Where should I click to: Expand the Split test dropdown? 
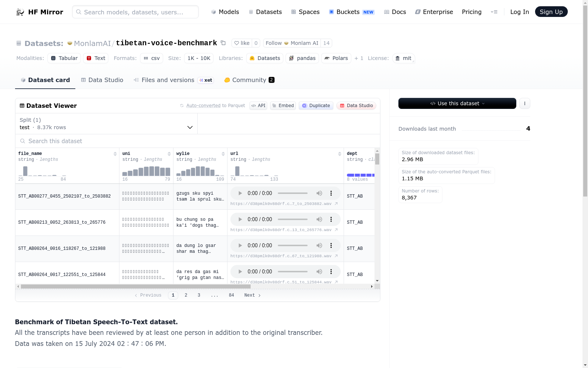coord(106,124)
